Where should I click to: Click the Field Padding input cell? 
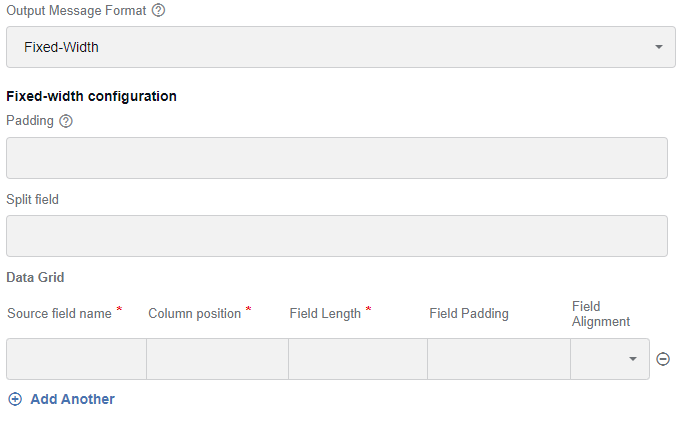click(499, 359)
